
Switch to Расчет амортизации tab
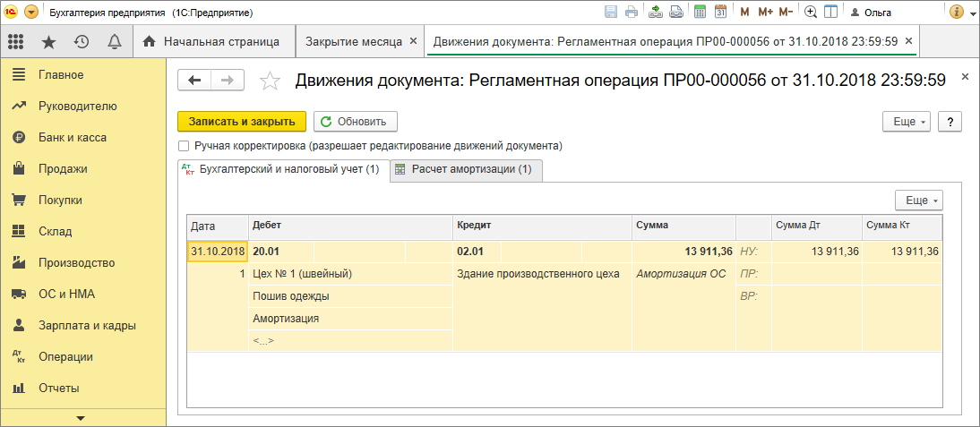[x=465, y=169]
